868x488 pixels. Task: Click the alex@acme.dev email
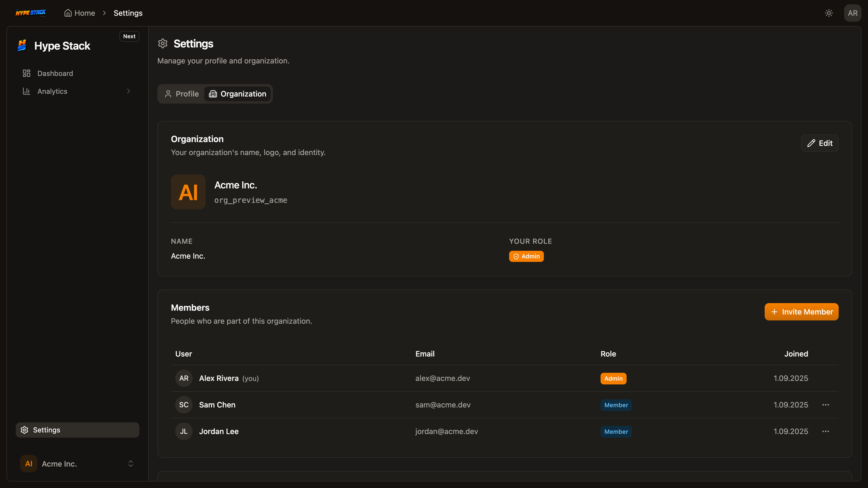(x=442, y=378)
